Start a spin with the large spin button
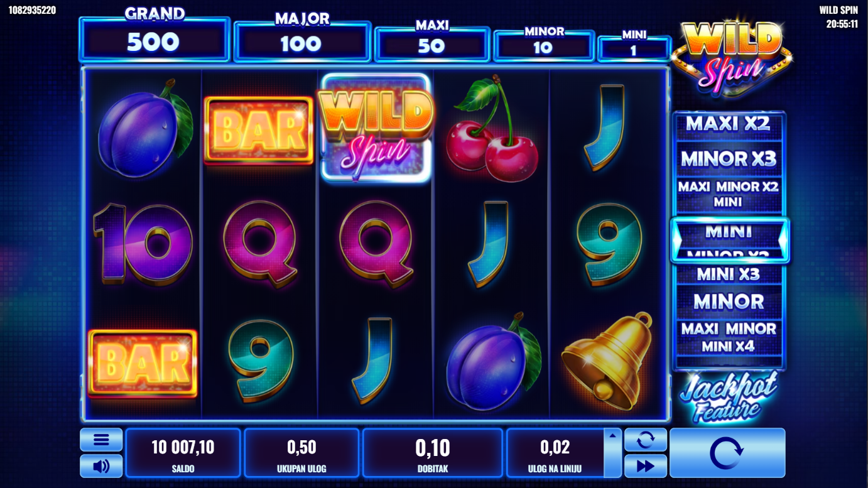 click(x=727, y=453)
